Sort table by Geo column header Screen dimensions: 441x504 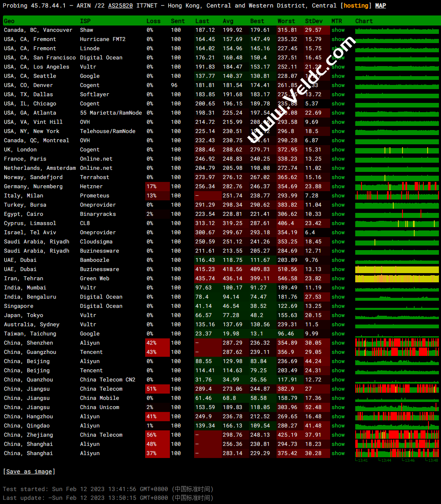[x=9, y=21]
